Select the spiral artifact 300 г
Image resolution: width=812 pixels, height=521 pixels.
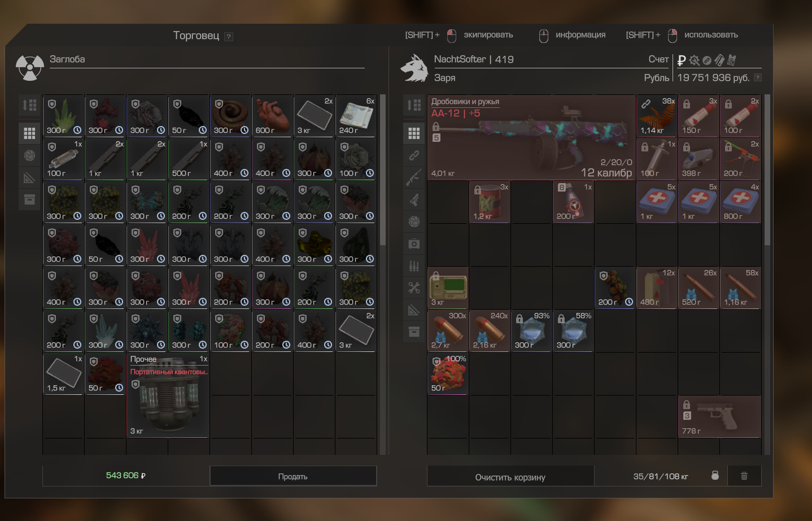coord(230,116)
